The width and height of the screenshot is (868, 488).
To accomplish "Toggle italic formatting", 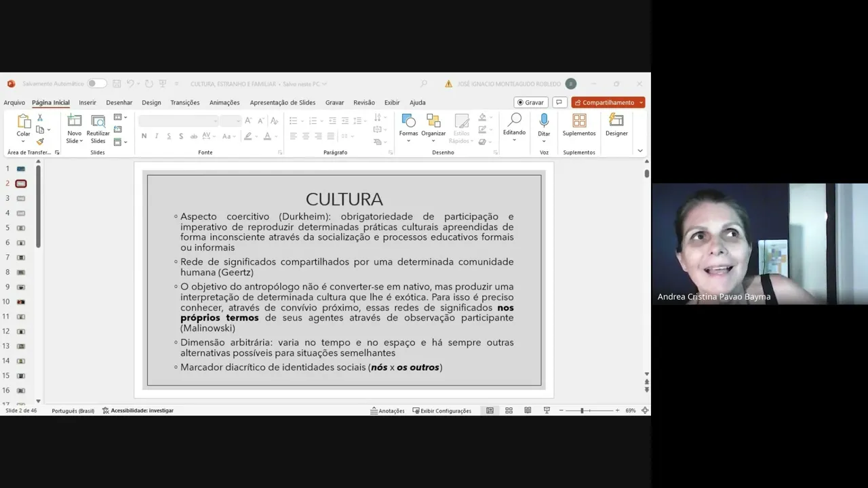I will [x=156, y=136].
